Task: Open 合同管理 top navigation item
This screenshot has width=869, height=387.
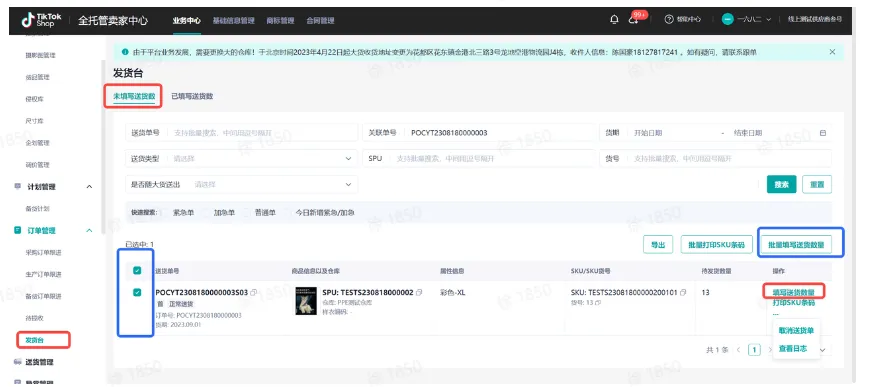Action: [x=320, y=21]
